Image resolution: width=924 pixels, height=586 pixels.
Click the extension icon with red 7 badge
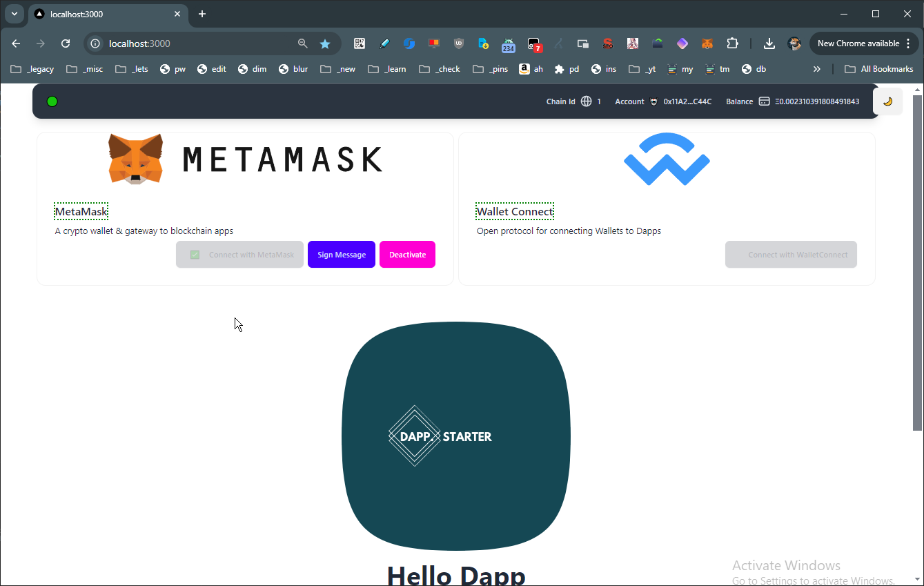click(x=534, y=45)
